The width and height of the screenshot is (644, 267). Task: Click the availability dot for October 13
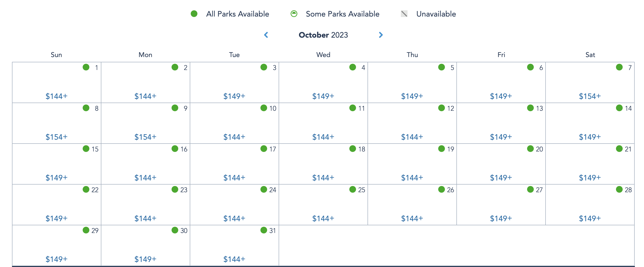(530, 108)
